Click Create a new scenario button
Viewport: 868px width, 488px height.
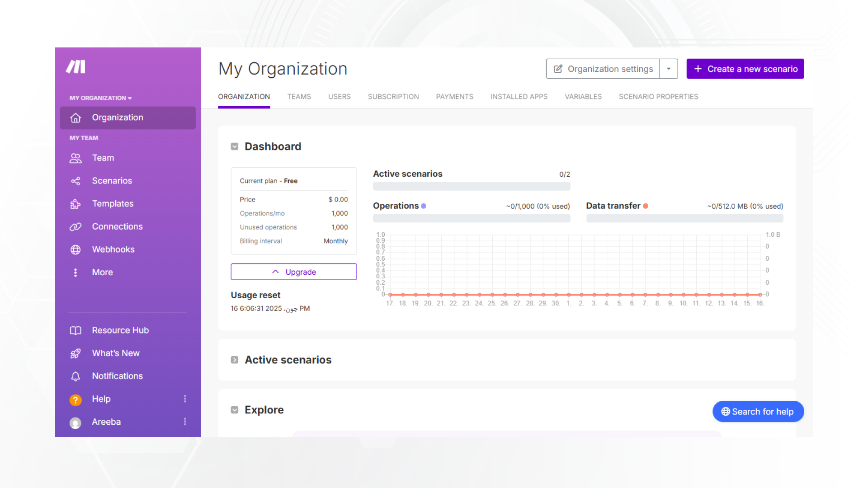pyautogui.click(x=745, y=69)
